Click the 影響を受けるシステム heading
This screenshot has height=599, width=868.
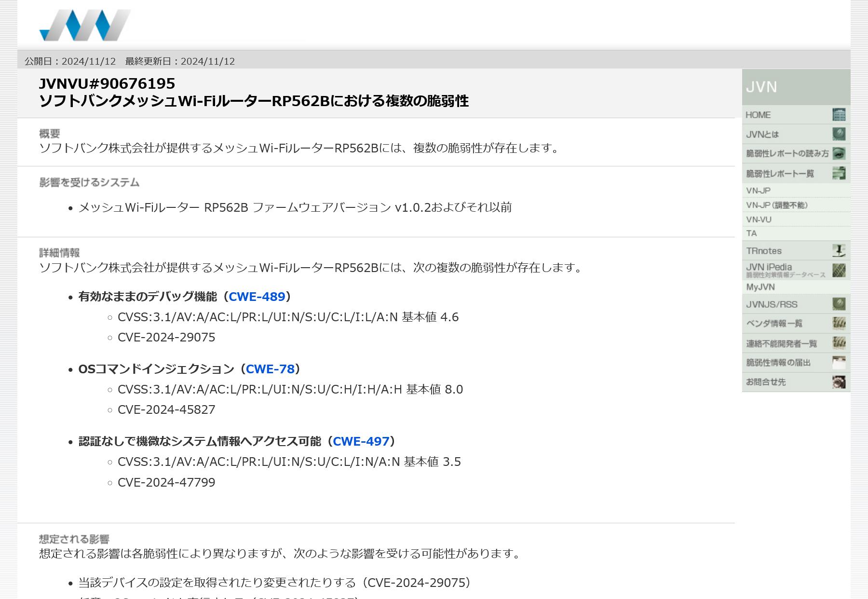coord(89,182)
